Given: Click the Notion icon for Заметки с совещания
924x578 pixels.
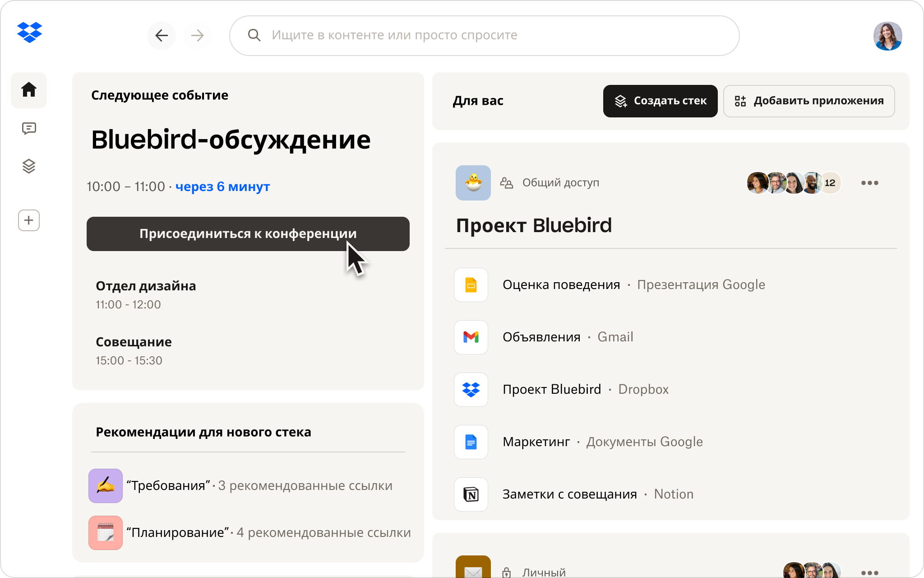Looking at the screenshot, I should (x=471, y=494).
